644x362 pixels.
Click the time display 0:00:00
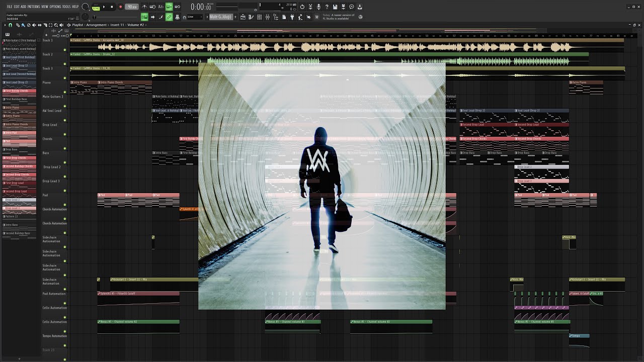click(x=201, y=7)
